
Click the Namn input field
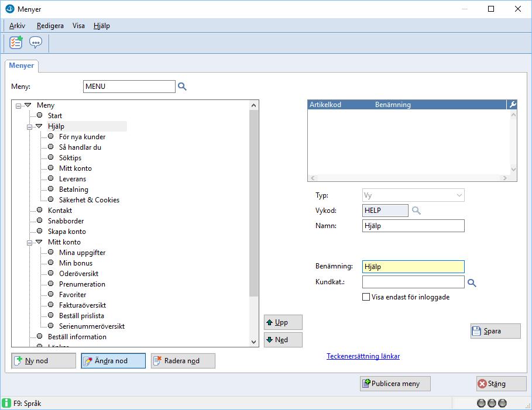pyautogui.click(x=413, y=226)
